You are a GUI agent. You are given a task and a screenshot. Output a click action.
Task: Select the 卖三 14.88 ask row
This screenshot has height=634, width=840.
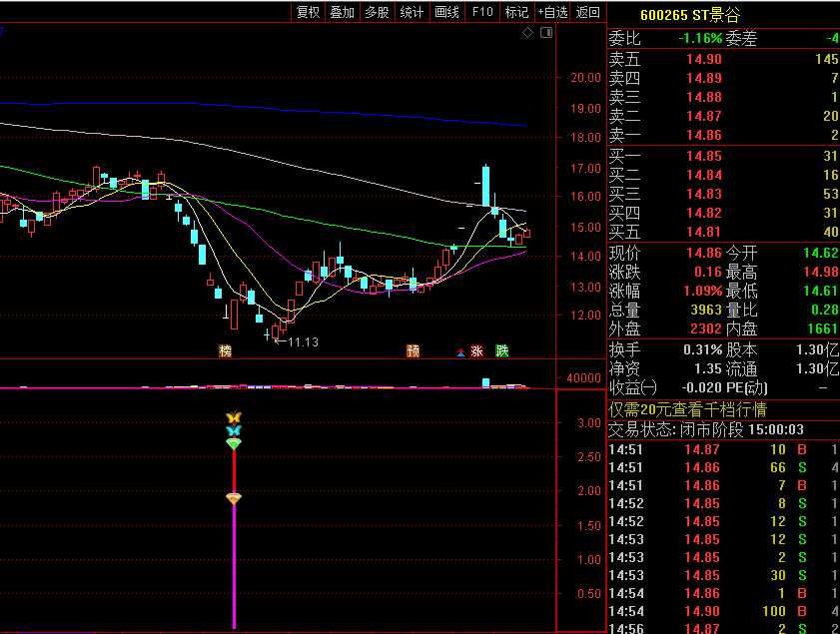point(723,97)
